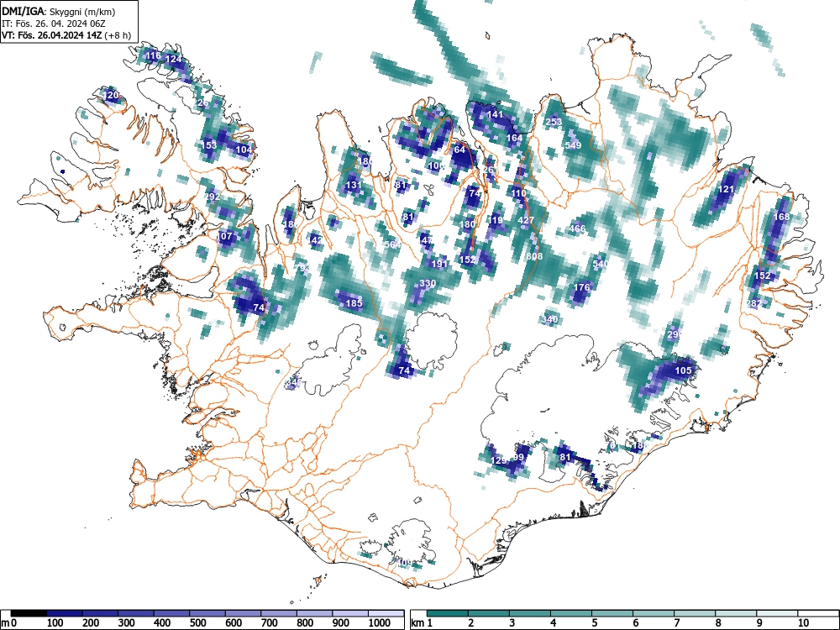840x630 pixels.
Task: Click the visibility value 540 on the map
Action: [600, 264]
